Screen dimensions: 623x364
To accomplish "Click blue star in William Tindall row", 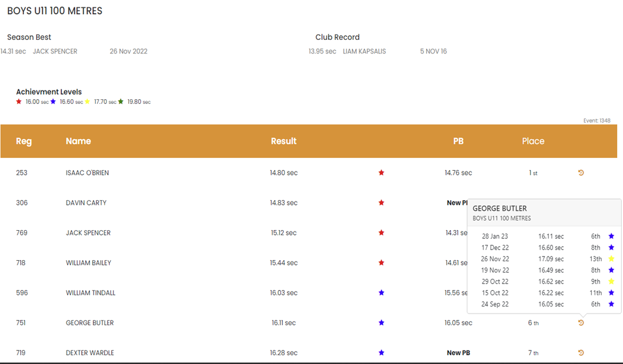I will point(381,292).
